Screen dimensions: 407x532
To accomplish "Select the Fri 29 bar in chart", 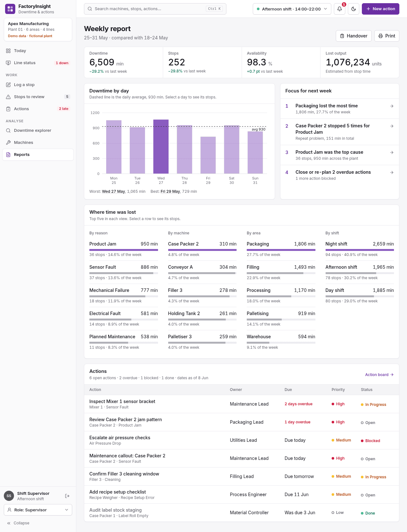I will pos(208,155).
